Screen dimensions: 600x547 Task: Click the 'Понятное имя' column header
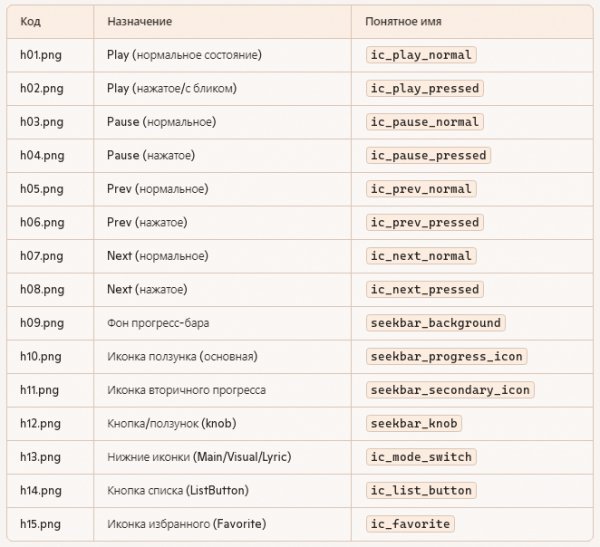tap(405, 20)
